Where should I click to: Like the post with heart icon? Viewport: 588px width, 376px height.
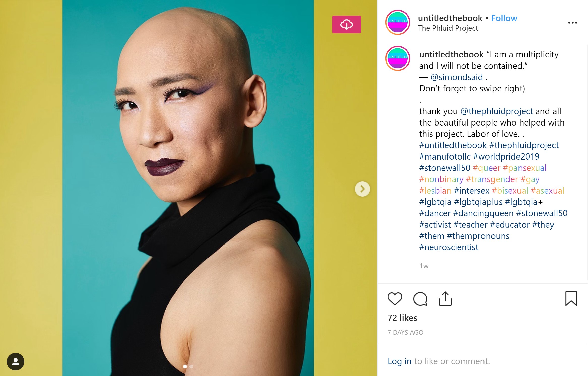point(395,299)
